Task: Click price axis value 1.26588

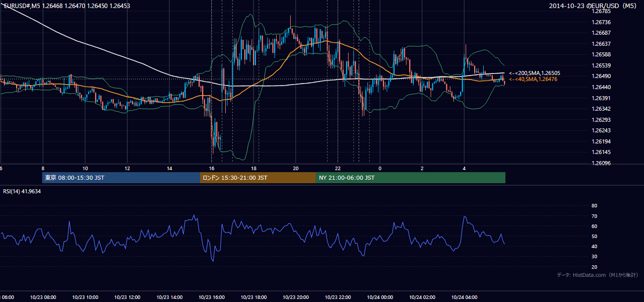Action: [x=601, y=54]
